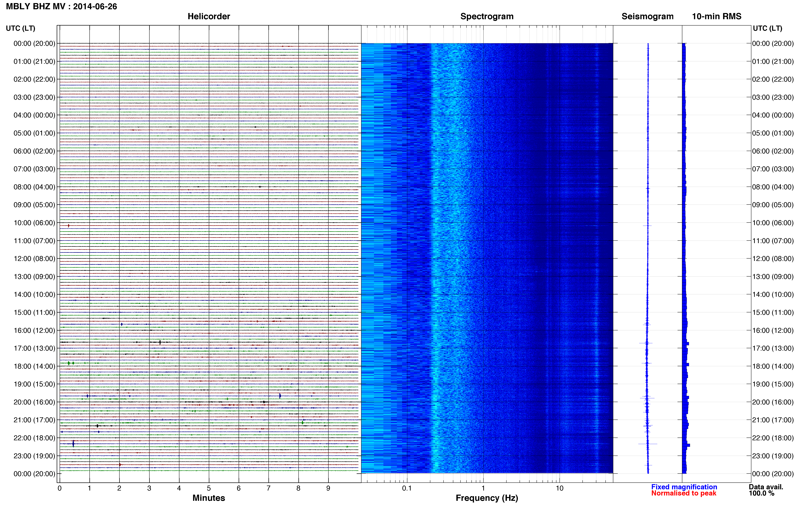Viewport: 812px width, 508px height.
Task: Select the red Normalised to peak legend text
Action: click(684, 493)
